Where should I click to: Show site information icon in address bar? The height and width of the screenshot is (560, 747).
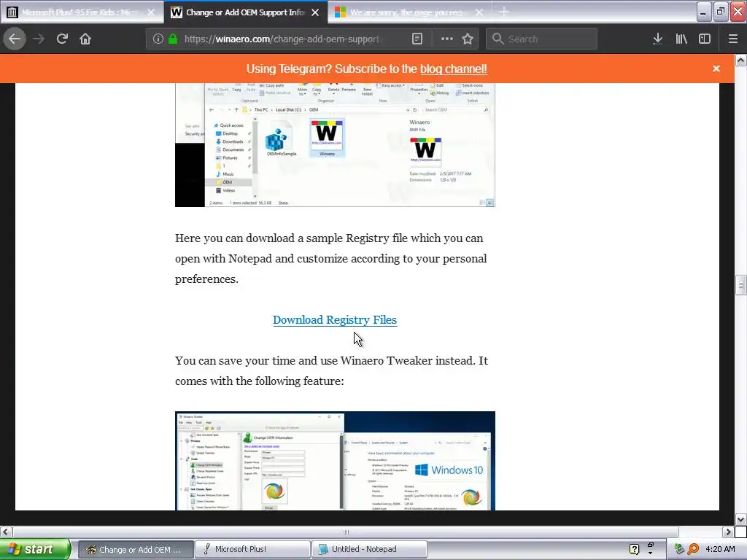[x=158, y=39]
